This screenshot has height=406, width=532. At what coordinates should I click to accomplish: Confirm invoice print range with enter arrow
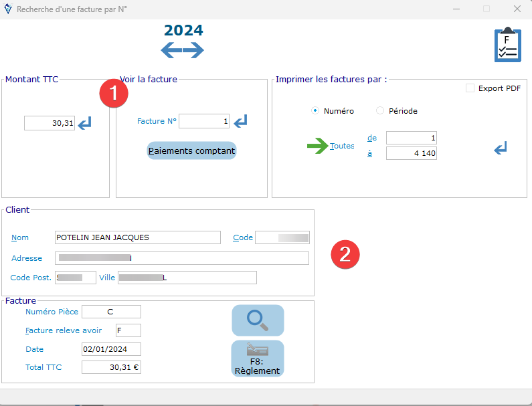coord(501,148)
